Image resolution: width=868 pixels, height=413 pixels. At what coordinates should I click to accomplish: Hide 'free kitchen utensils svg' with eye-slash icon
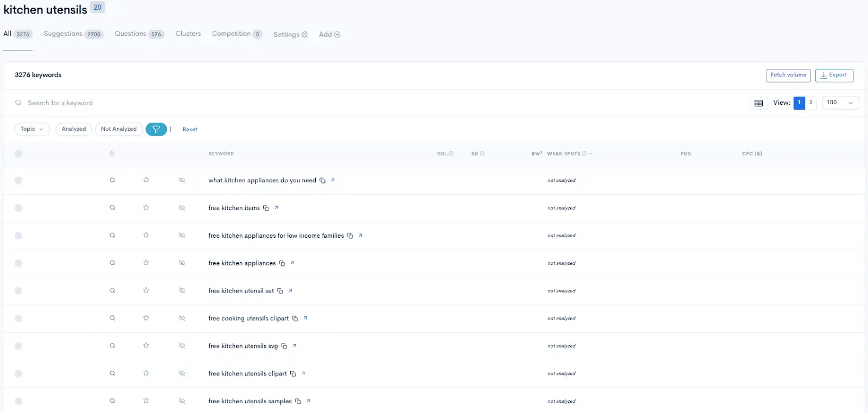tap(182, 346)
